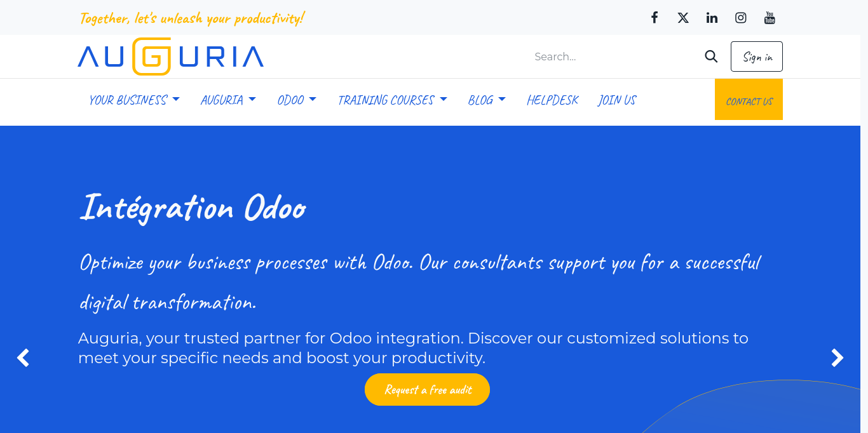The height and width of the screenshot is (433, 868).
Task: Open Auguria's Instagram page
Action: pyautogui.click(x=740, y=18)
